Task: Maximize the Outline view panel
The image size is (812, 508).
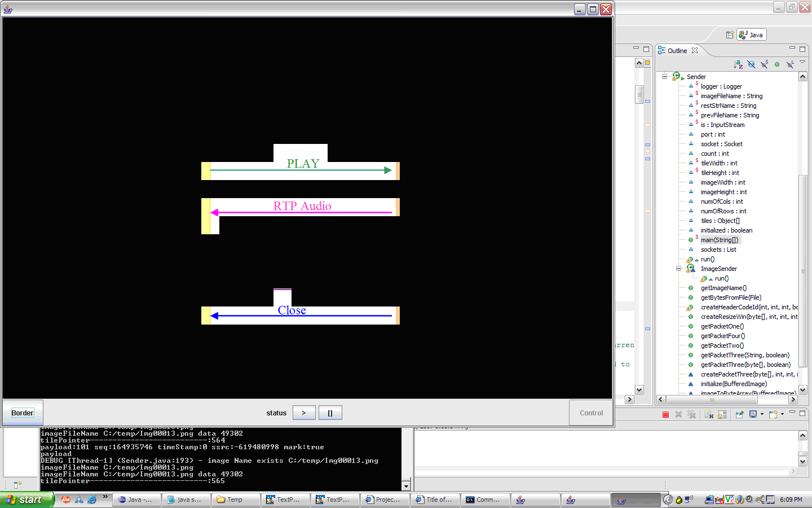Action: [x=802, y=49]
